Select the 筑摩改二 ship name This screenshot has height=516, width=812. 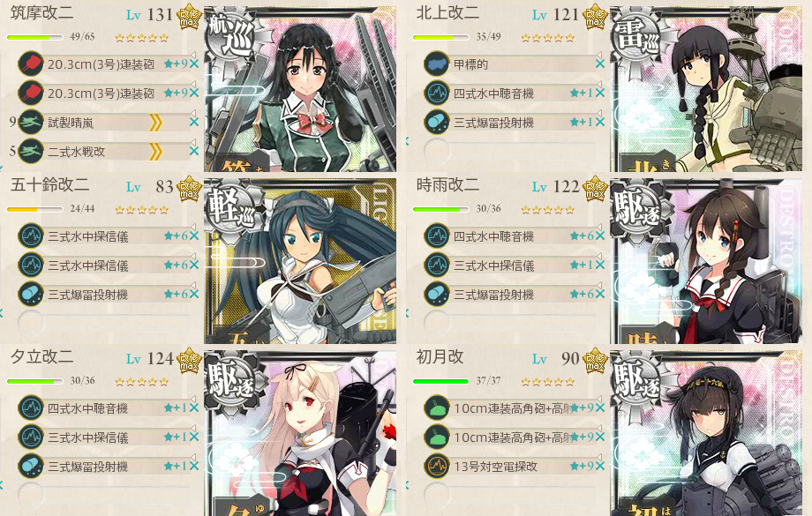click(x=41, y=13)
